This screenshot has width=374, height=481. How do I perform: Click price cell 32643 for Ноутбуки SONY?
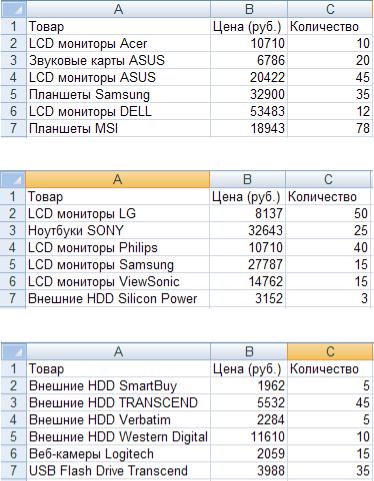(x=247, y=230)
